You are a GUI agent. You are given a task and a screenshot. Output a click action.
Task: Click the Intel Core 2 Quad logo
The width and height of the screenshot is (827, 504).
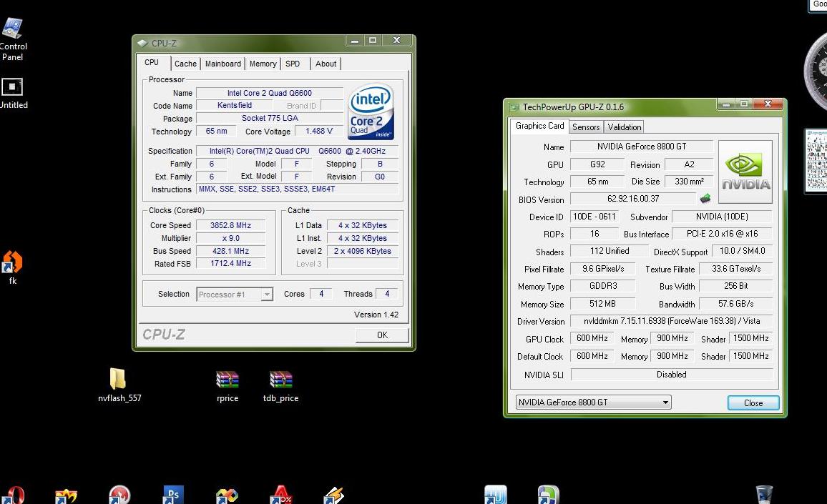(371, 112)
